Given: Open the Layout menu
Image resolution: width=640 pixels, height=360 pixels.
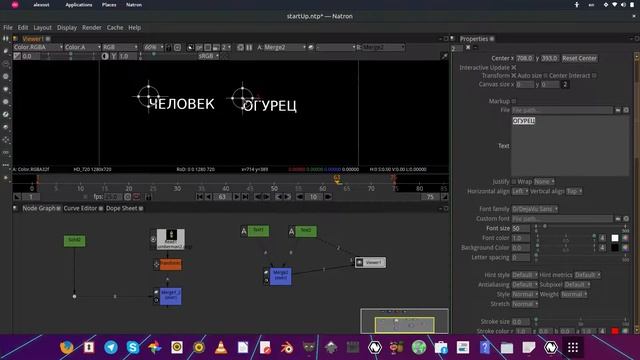Looking at the screenshot, I should pos(42,28).
